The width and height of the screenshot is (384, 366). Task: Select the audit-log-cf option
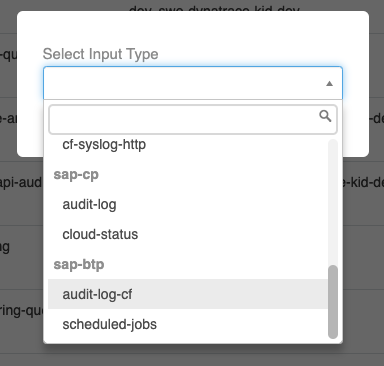pos(188,294)
